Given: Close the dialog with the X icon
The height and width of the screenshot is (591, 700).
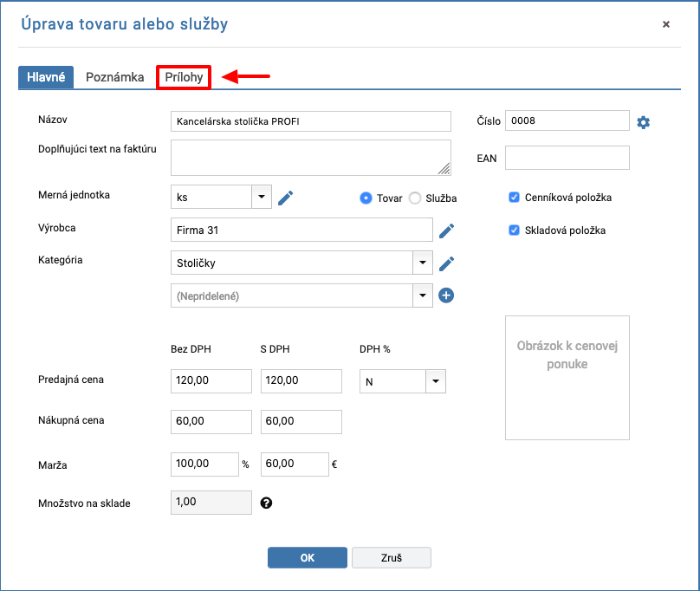Looking at the screenshot, I should [665, 24].
